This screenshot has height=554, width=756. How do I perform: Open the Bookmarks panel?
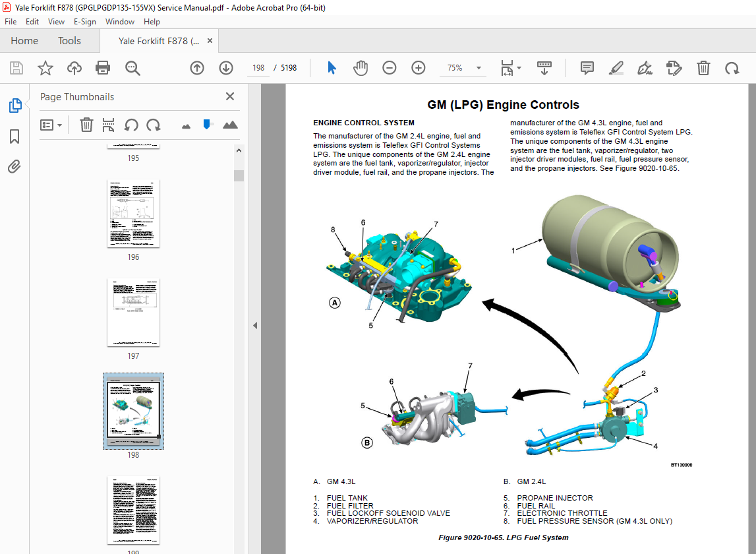pyautogui.click(x=15, y=136)
